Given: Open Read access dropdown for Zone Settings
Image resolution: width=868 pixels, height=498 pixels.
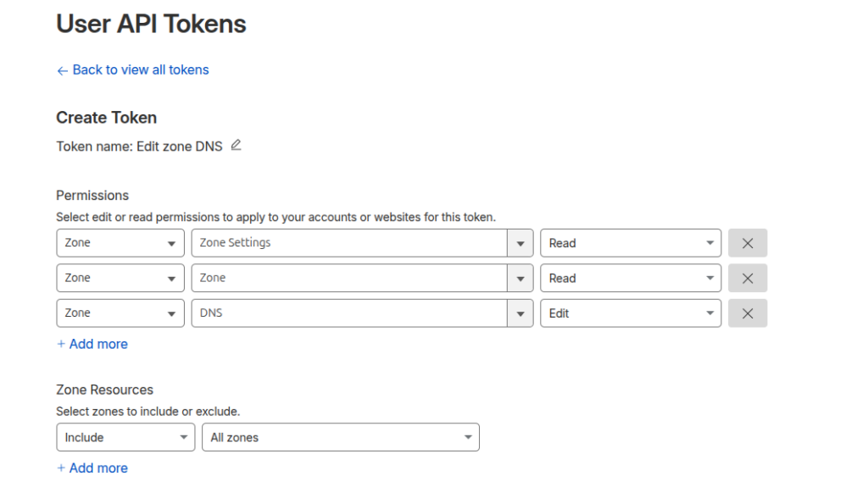Looking at the screenshot, I should (630, 243).
